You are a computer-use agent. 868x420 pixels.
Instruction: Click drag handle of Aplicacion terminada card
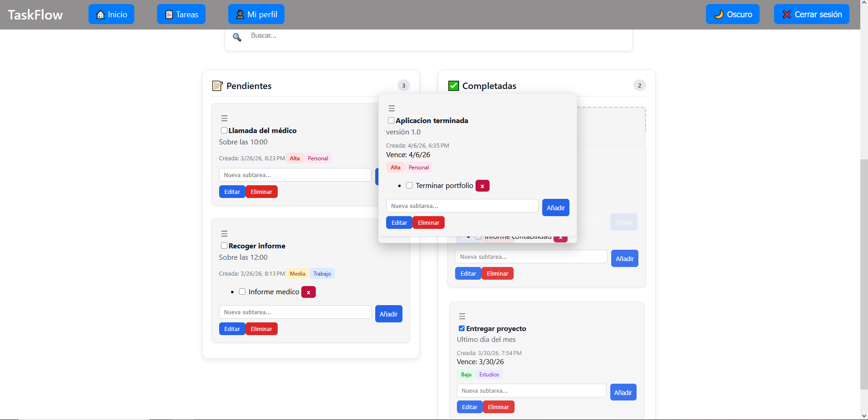click(392, 109)
